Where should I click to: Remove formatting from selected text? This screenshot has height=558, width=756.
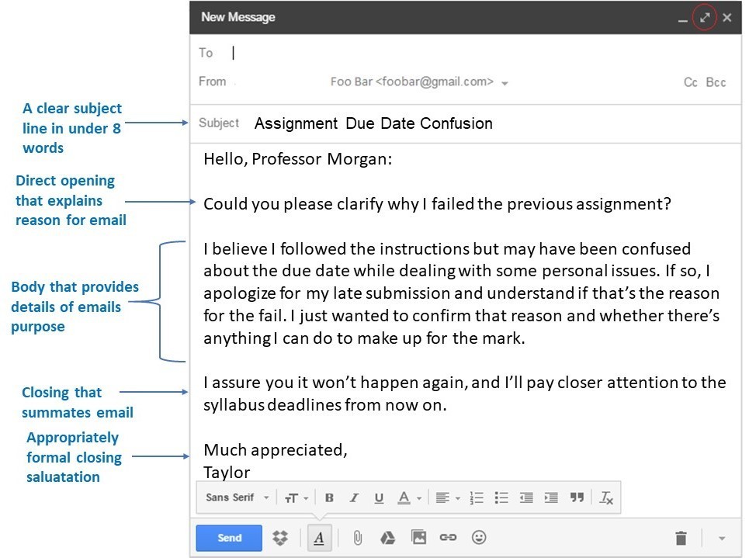[606, 498]
